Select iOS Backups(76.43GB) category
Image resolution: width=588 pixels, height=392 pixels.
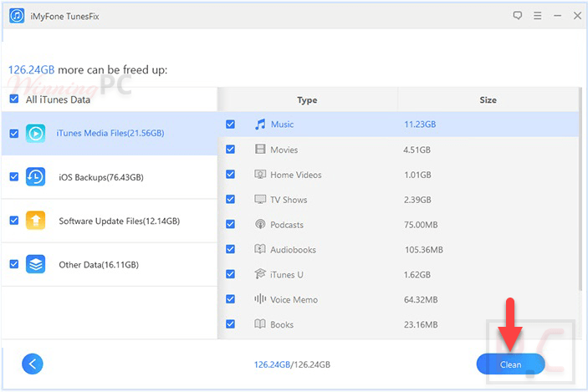[x=110, y=177]
